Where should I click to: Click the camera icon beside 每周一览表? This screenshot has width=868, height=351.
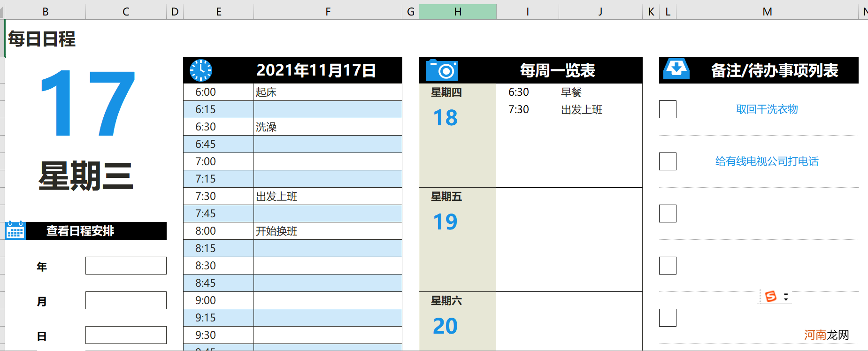(442, 70)
